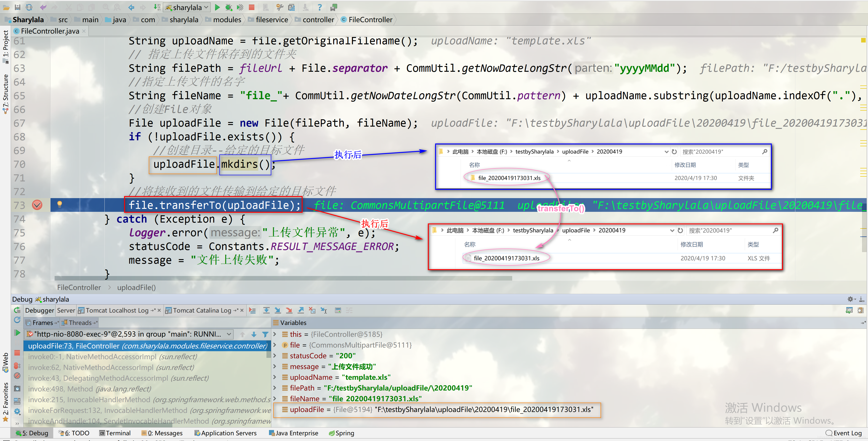Click View Breakpoints double-red-dot icon
Screen dimensions: 868x441
tap(17, 366)
